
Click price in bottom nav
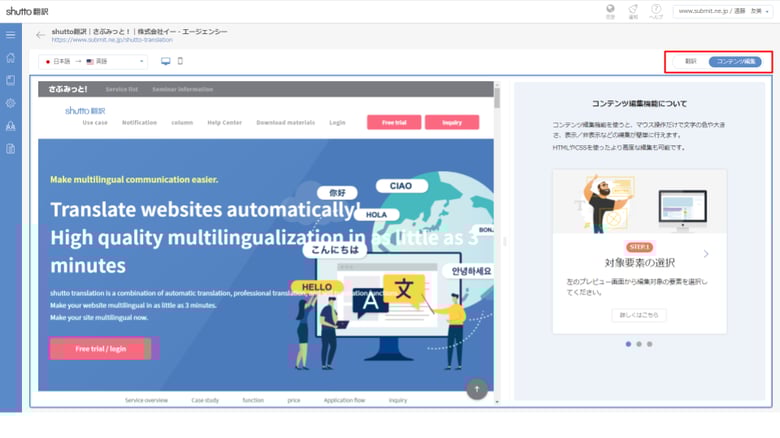pyautogui.click(x=293, y=400)
